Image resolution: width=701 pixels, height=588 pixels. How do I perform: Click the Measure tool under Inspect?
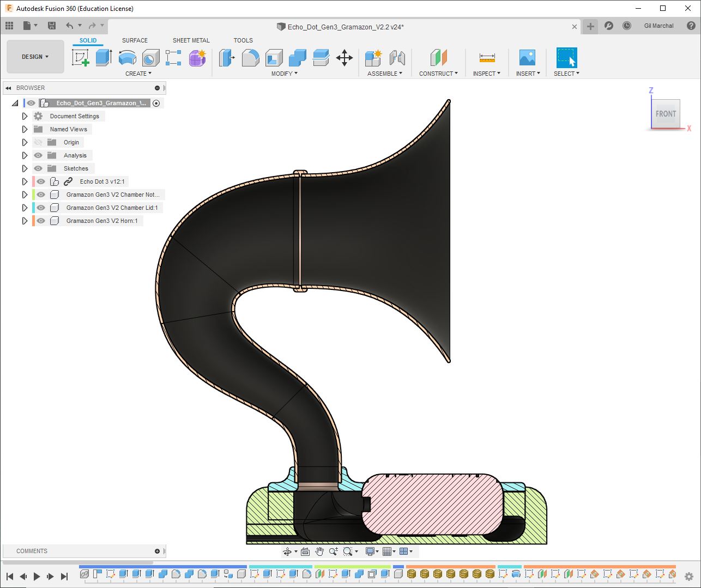[487, 57]
